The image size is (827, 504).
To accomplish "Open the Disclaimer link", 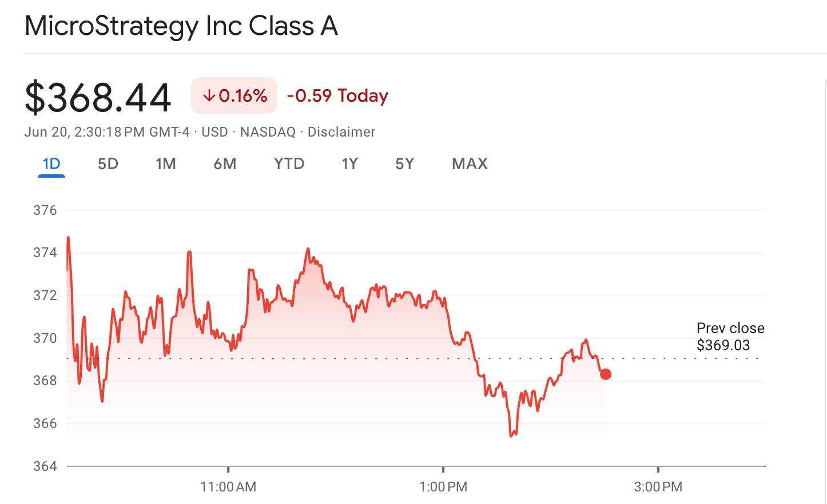I will pos(341,132).
